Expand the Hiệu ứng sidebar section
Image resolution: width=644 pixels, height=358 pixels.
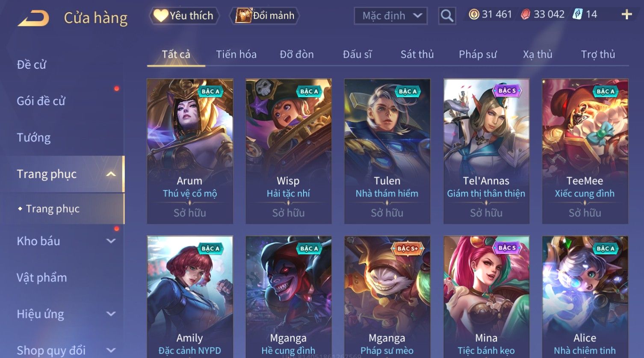click(111, 314)
